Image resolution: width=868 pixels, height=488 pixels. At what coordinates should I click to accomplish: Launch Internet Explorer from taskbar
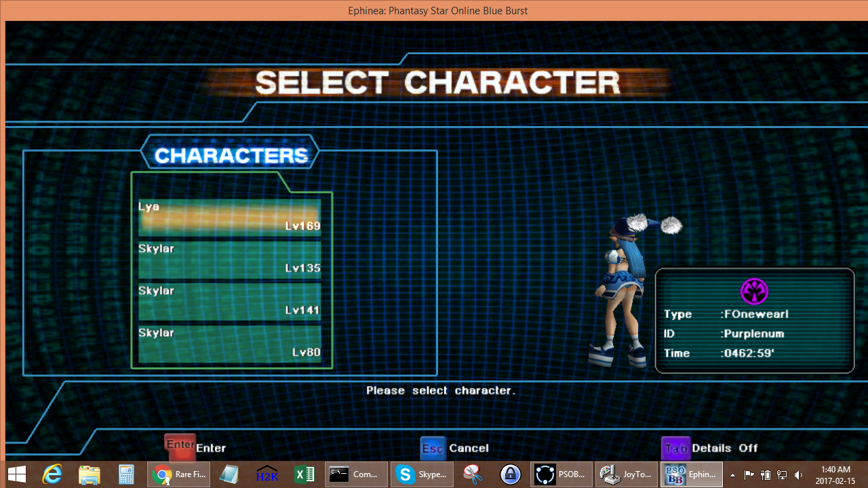click(52, 474)
